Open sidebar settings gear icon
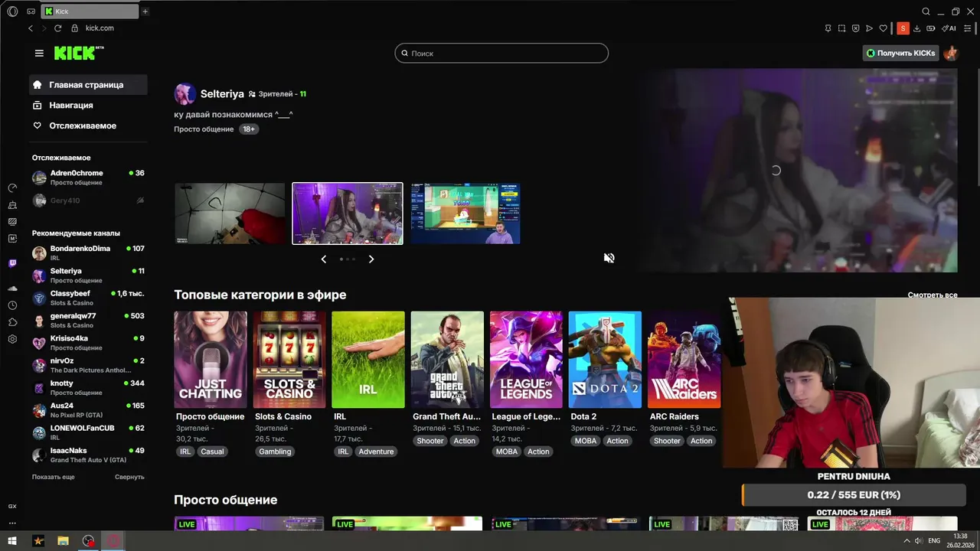The height and width of the screenshot is (551, 980). pyautogui.click(x=12, y=339)
